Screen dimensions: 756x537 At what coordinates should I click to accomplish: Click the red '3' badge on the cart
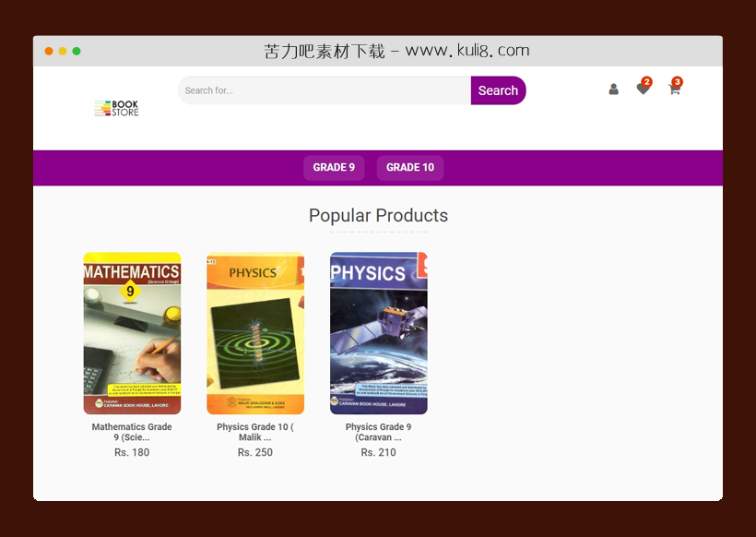click(x=677, y=81)
